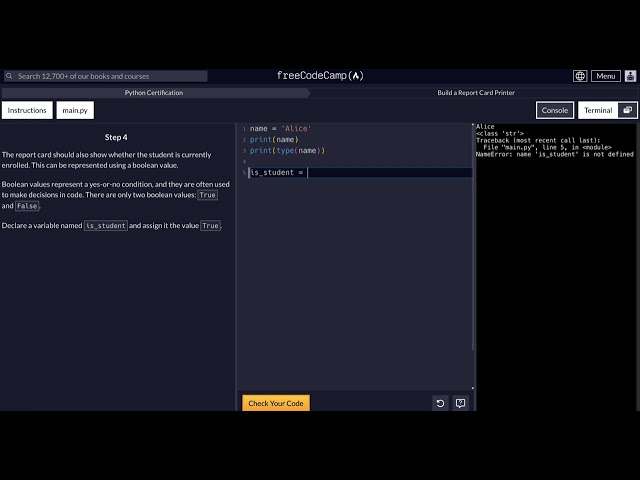Screen dimensions: 640x480
Task: Open the user profile avatar icon
Action: click(x=630, y=76)
